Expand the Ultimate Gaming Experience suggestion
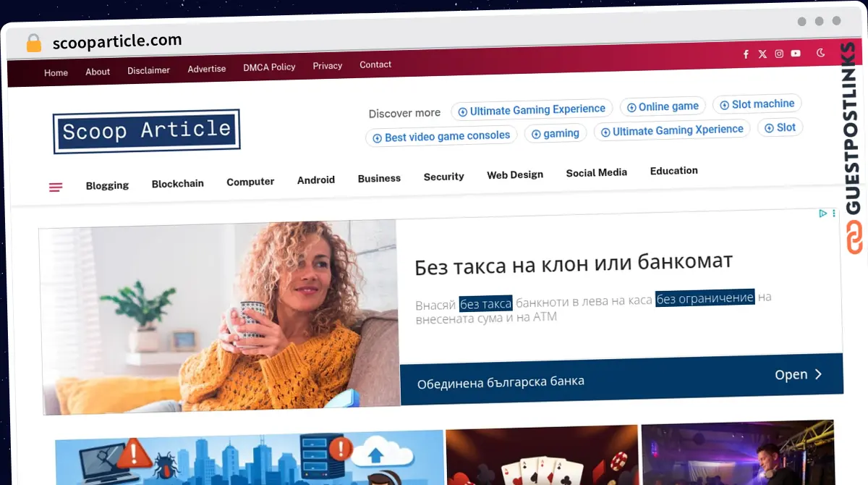The image size is (868, 485). (x=532, y=111)
